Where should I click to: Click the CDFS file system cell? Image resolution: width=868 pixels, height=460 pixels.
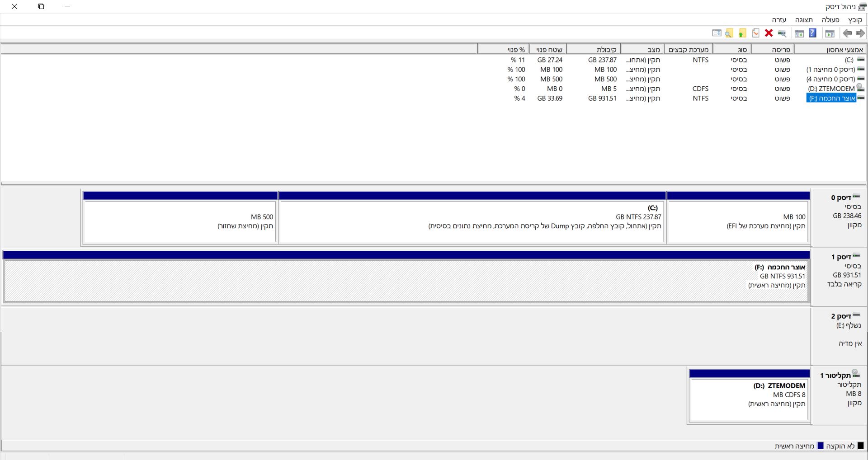pyautogui.click(x=700, y=89)
